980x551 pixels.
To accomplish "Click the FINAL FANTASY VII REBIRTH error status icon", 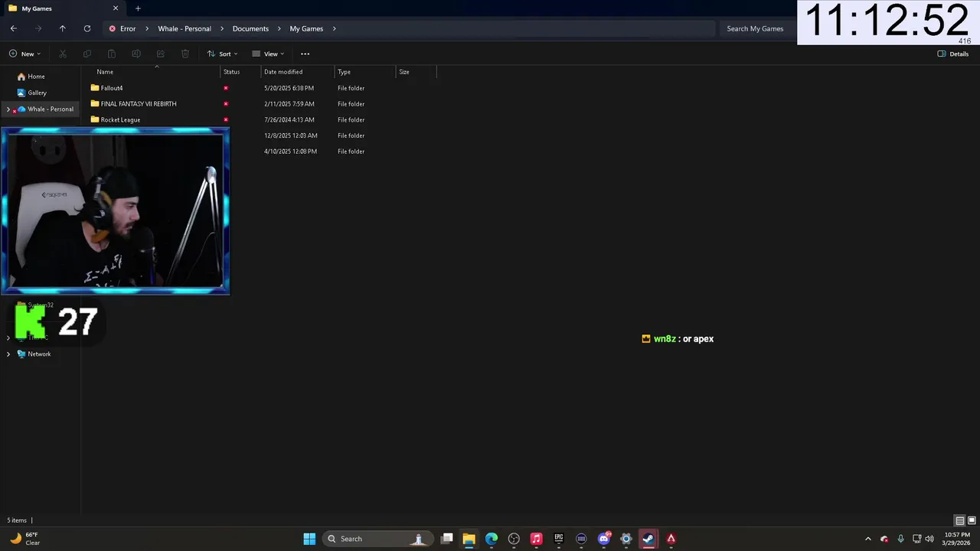I will (x=226, y=103).
